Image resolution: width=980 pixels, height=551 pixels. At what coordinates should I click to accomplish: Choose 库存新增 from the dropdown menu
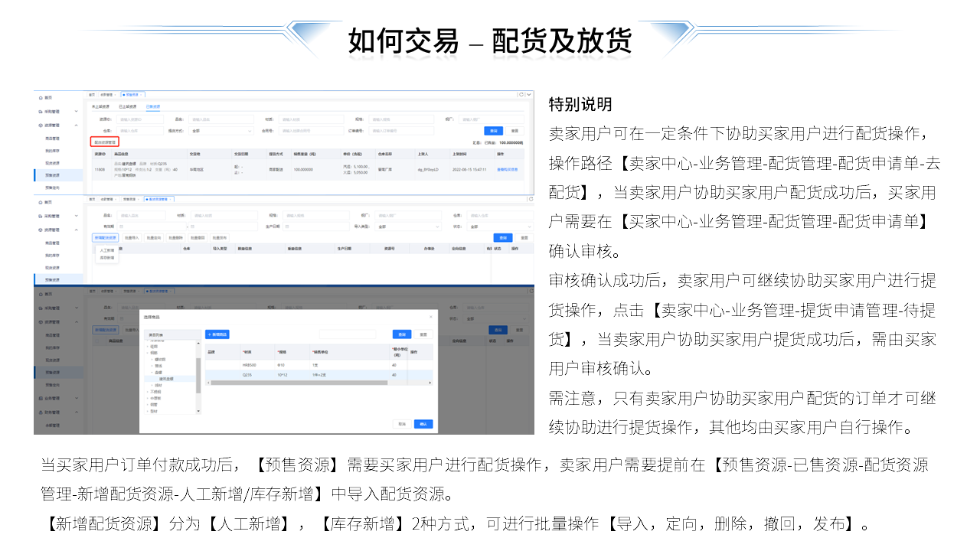[107, 257]
